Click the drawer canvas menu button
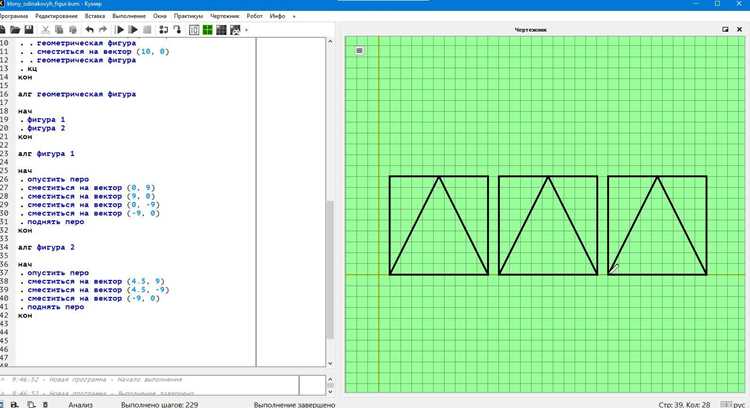750x408 pixels. (359, 50)
